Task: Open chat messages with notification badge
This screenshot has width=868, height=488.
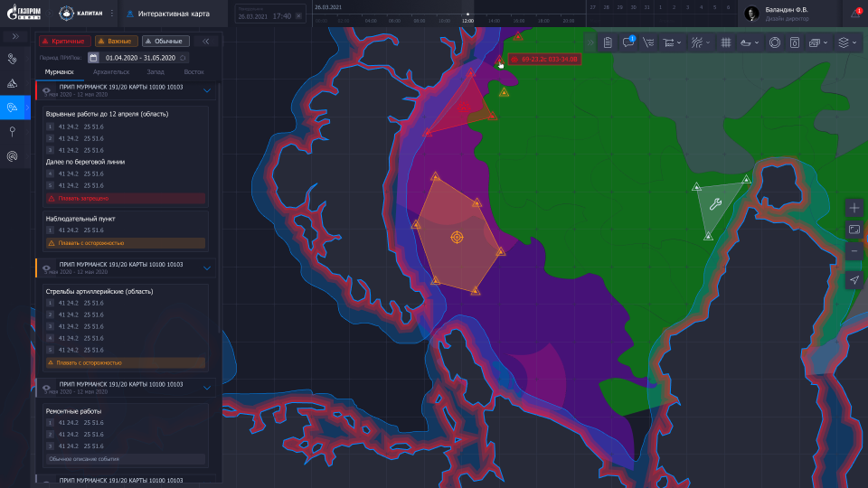Action: [x=627, y=42]
